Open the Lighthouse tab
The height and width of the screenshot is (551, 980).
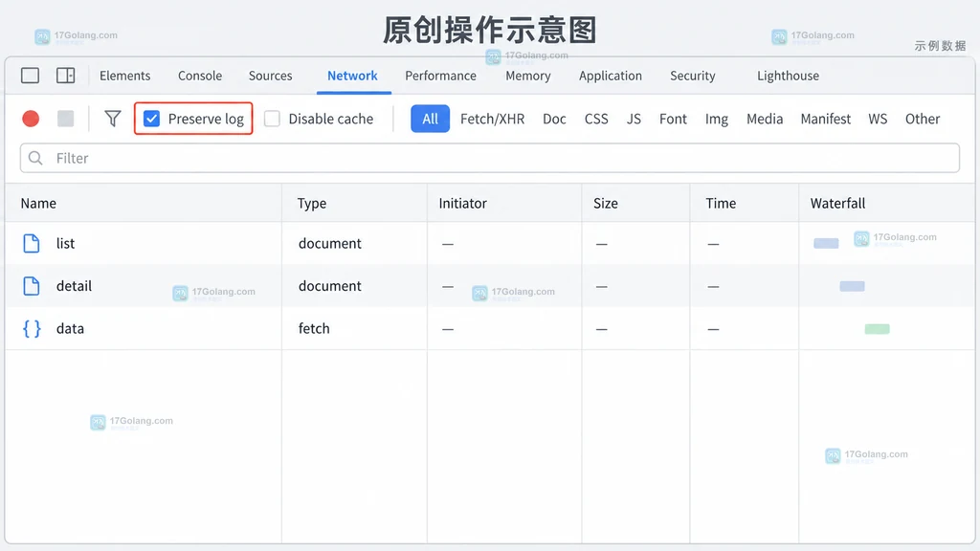(x=789, y=76)
